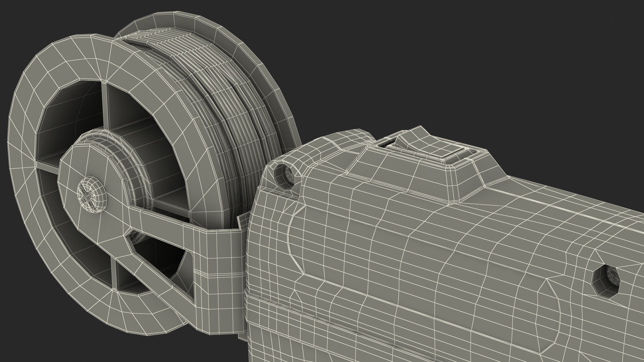
Task: Click the hexagonal bolt recess on housing side
Action: coord(606,281)
